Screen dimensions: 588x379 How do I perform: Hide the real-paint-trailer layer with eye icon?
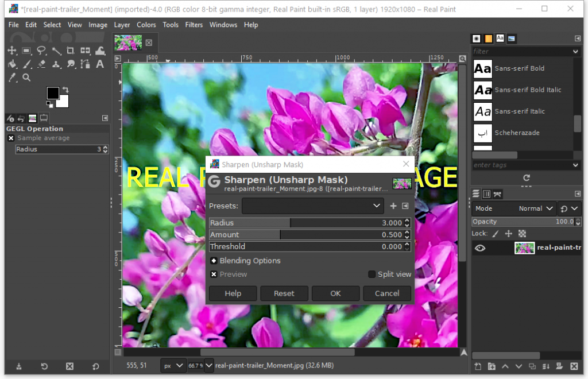click(480, 248)
